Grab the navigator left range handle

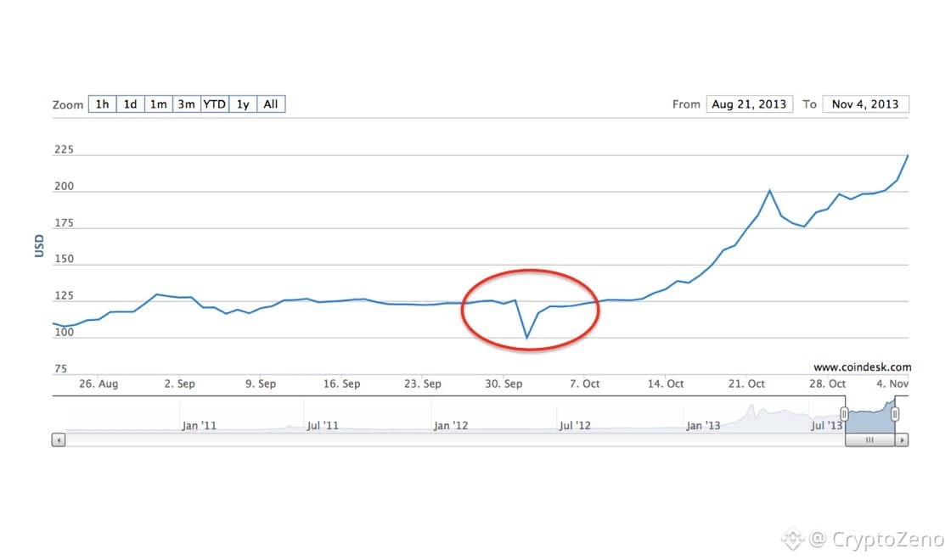844,414
